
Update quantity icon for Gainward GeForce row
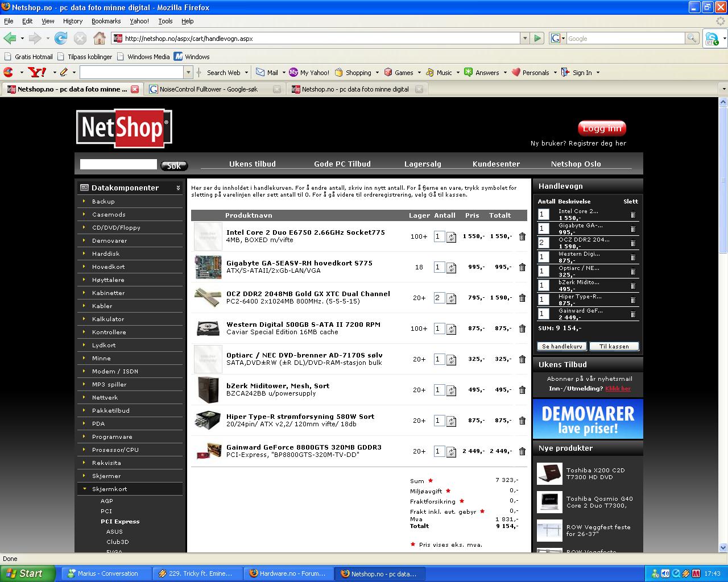pyautogui.click(x=451, y=452)
